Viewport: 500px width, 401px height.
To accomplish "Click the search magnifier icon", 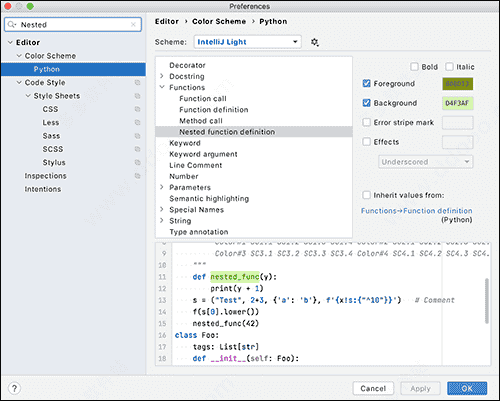I will point(12,25).
